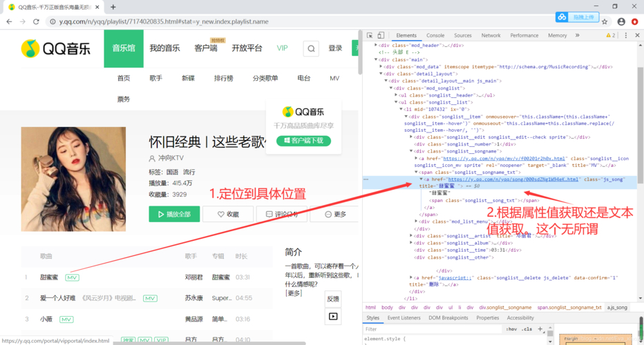
Task: Switch to the Sources tab
Action: (463, 35)
